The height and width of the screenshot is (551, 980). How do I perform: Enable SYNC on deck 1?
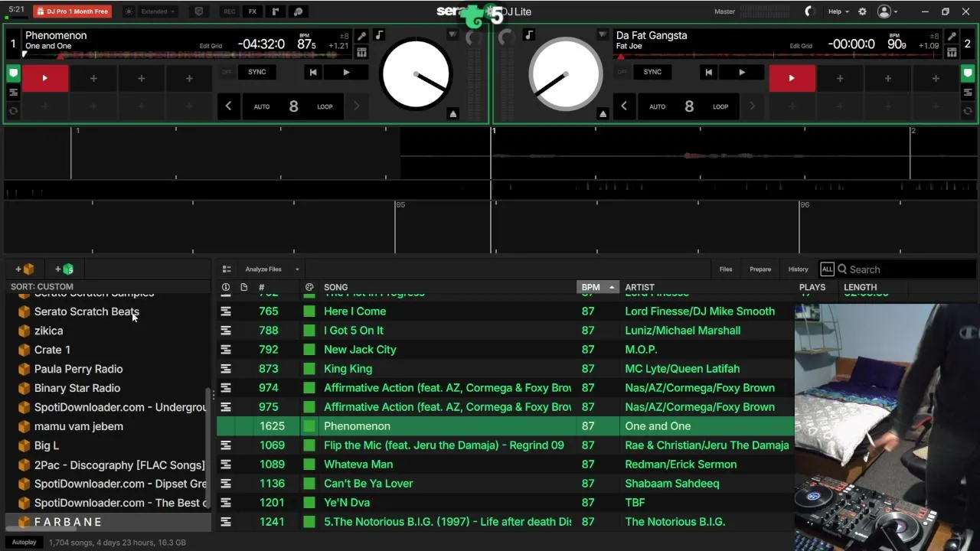257,72
